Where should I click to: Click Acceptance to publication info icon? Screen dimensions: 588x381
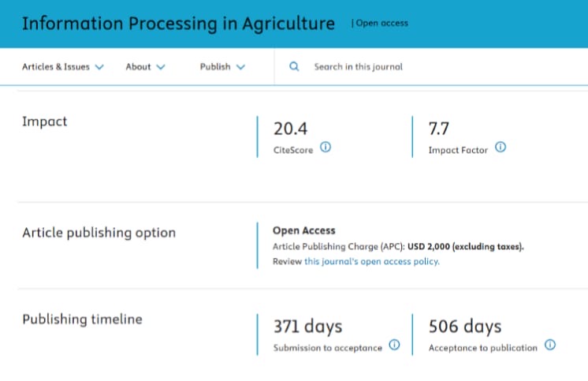(549, 345)
